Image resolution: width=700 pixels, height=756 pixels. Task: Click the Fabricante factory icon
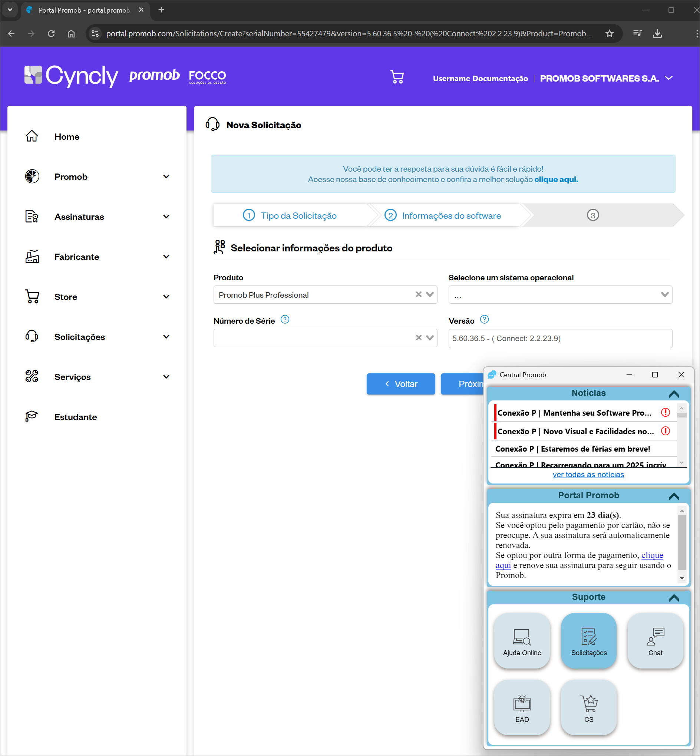click(x=32, y=257)
